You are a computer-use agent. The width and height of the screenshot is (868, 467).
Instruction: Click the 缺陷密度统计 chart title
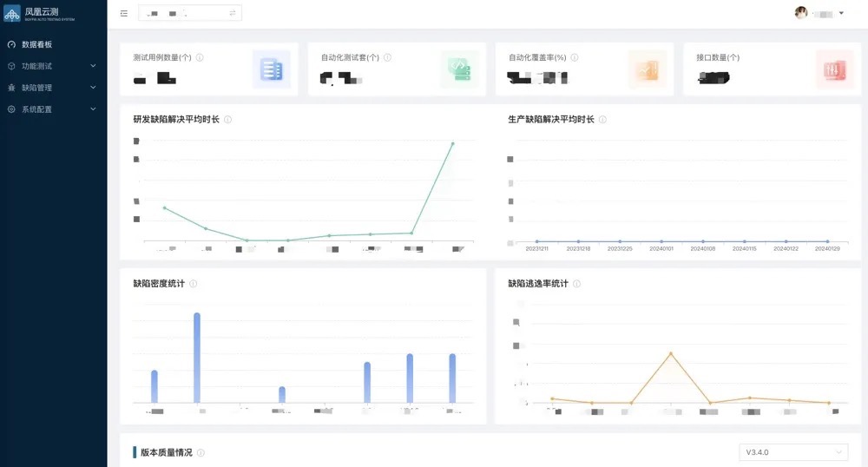pyautogui.click(x=159, y=284)
